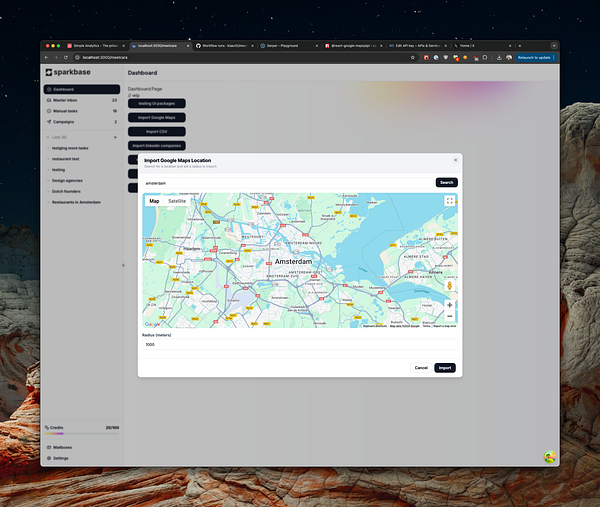Open Manual tasks in the sidebar

82,111
